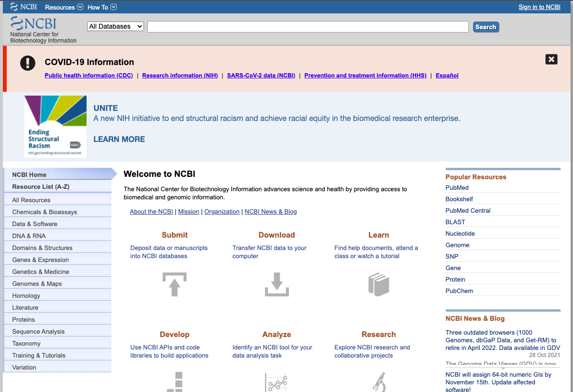Click the Research heading
573x392 pixels.
(379, 334)
